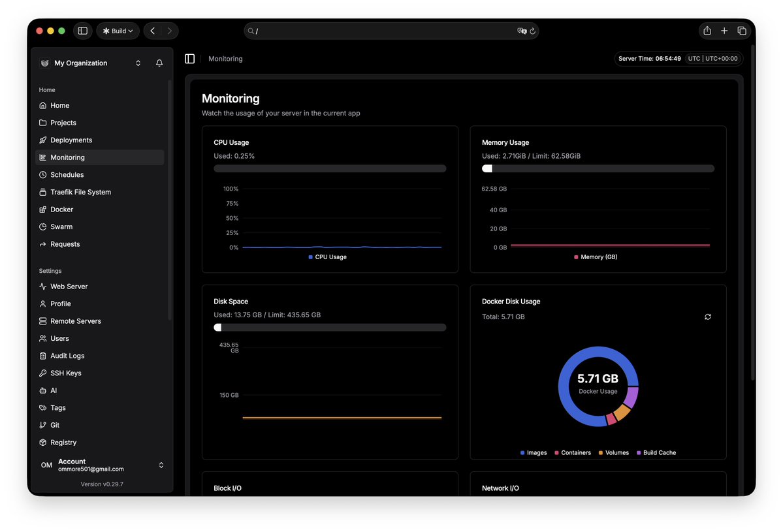Click the AI robot icon
This screenshot has height=532, width=783.
[x=43, y=390]
